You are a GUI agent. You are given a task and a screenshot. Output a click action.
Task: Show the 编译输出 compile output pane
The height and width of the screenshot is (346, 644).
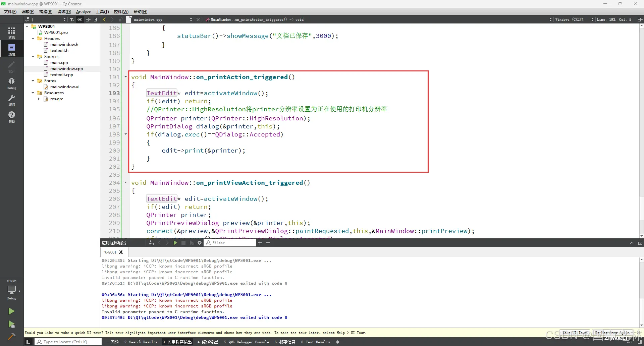pos(208,342)
